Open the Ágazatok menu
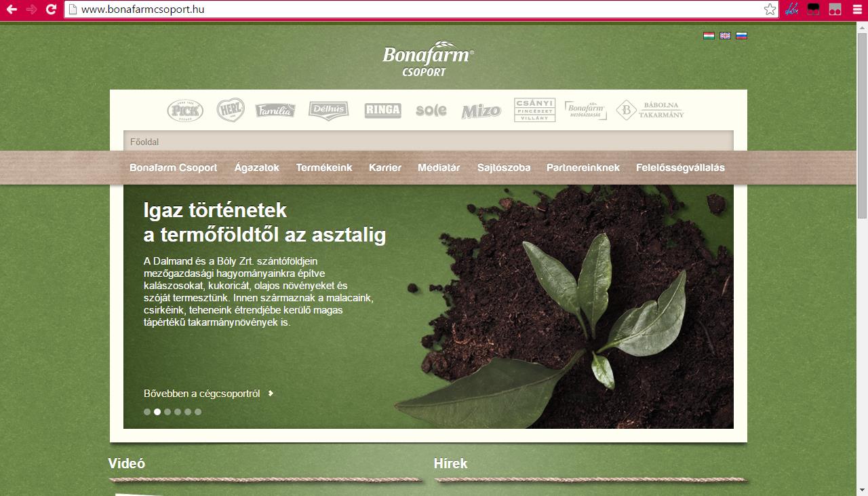 click(257, 168)
